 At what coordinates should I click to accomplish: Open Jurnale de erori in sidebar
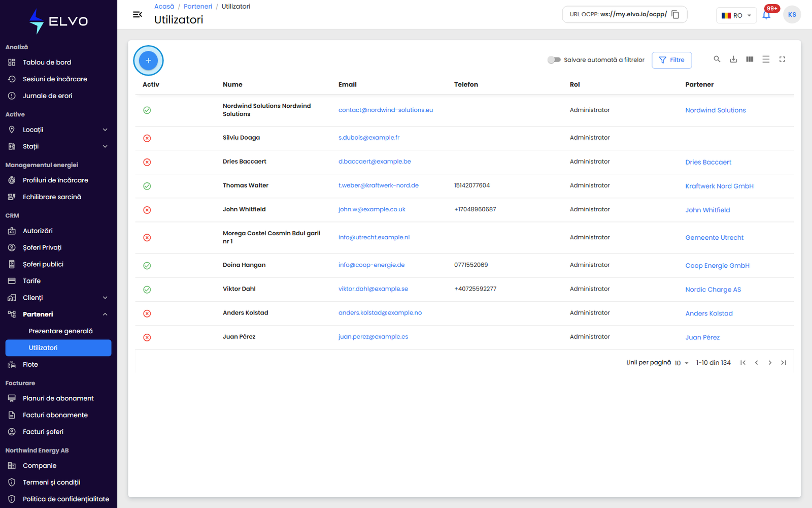[48, 96]
